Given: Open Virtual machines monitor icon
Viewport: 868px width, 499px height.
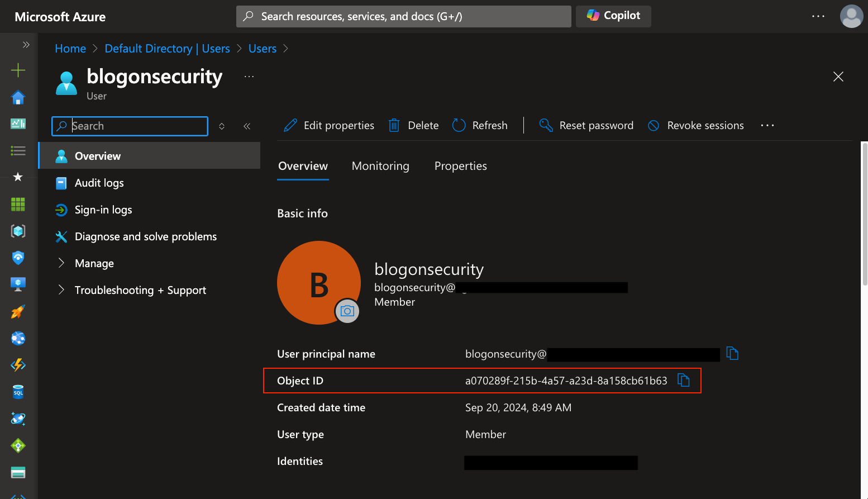Looking at the screenshot, I should (18, 284).
